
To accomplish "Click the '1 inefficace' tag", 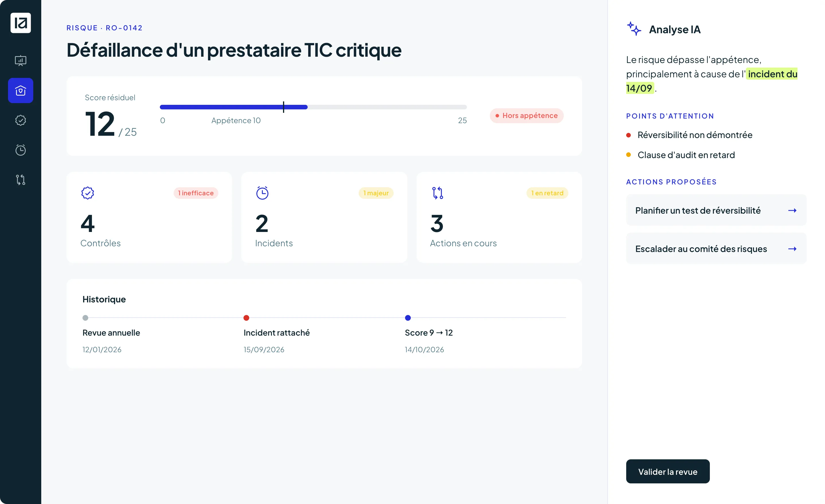I will 196,193.
